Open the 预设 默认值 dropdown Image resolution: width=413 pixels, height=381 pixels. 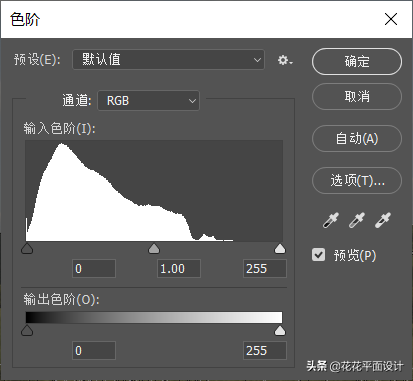tap(168, 60)
